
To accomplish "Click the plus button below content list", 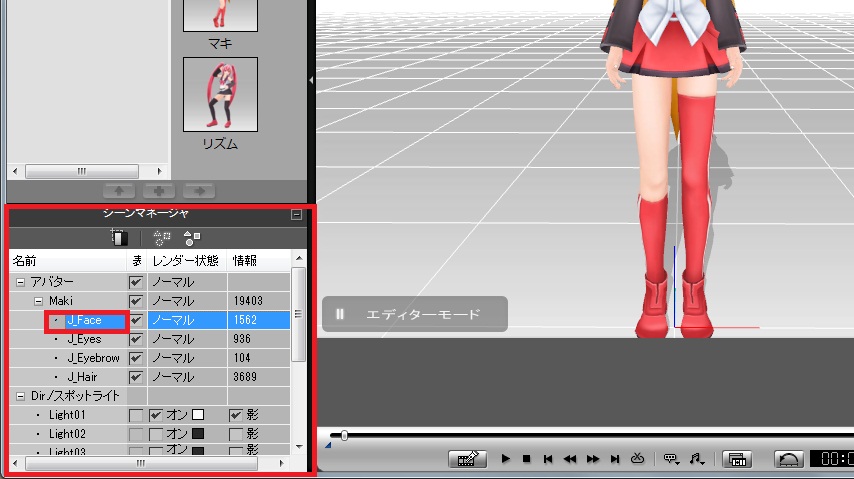I will tap(159, 191).
